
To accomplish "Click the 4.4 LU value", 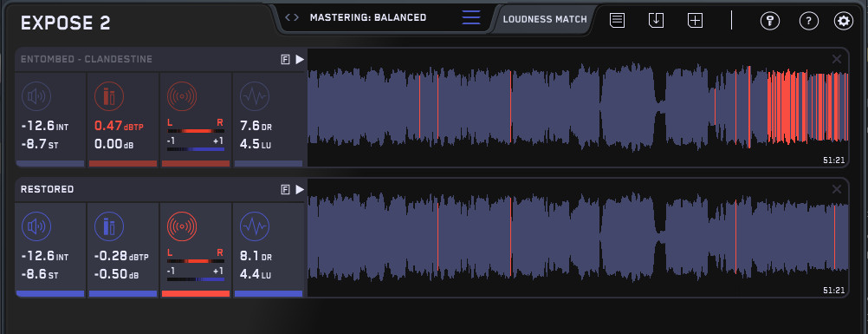I will [256, 275].
